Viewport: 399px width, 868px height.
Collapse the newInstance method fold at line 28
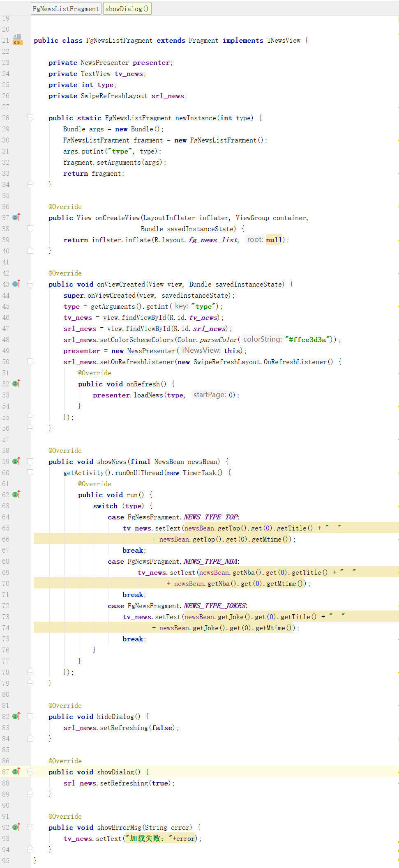pyautogui.click(x=30, y=118)
